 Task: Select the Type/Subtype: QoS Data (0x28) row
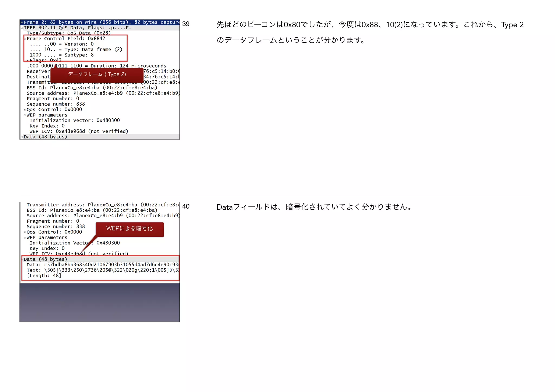[69, 33]
